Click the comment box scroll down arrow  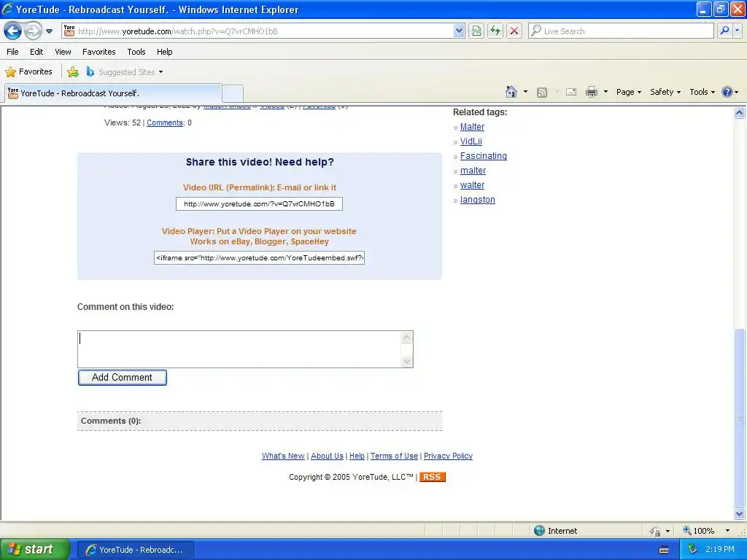[407, 362]
